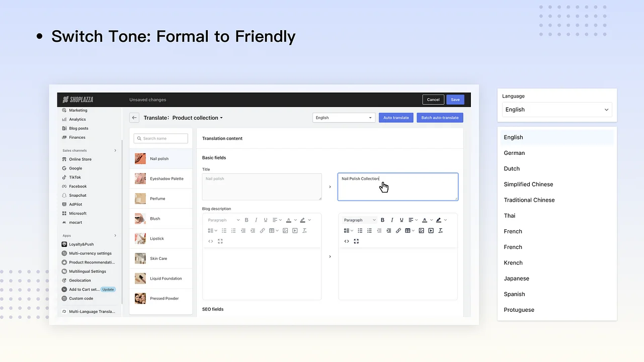Click the Insert video icon in the editor

[431, 231]
